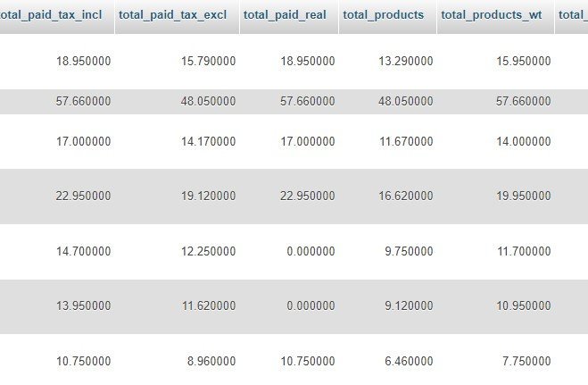588x385 pixels.
Task: Select cell 19.950000 in total_products_wt
Action: [x=524, y=196]
